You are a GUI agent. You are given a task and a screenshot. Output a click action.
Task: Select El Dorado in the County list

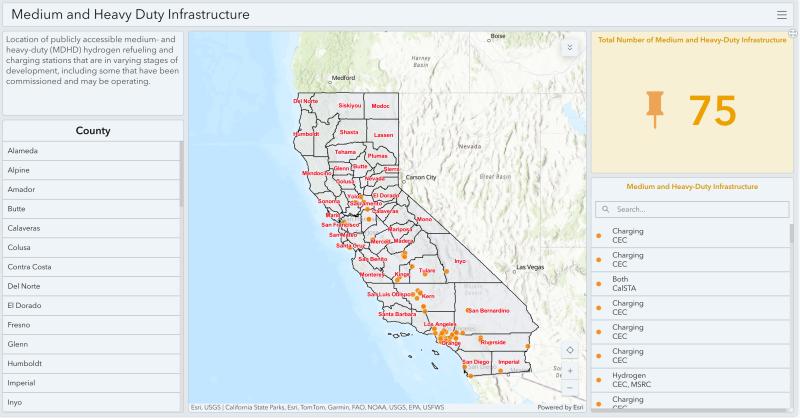click(x=92, y=306)
